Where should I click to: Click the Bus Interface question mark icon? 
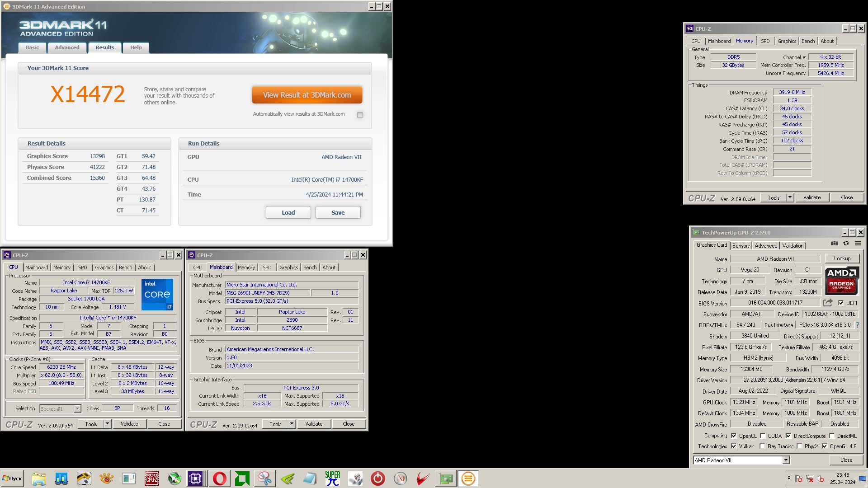(857, 325)
